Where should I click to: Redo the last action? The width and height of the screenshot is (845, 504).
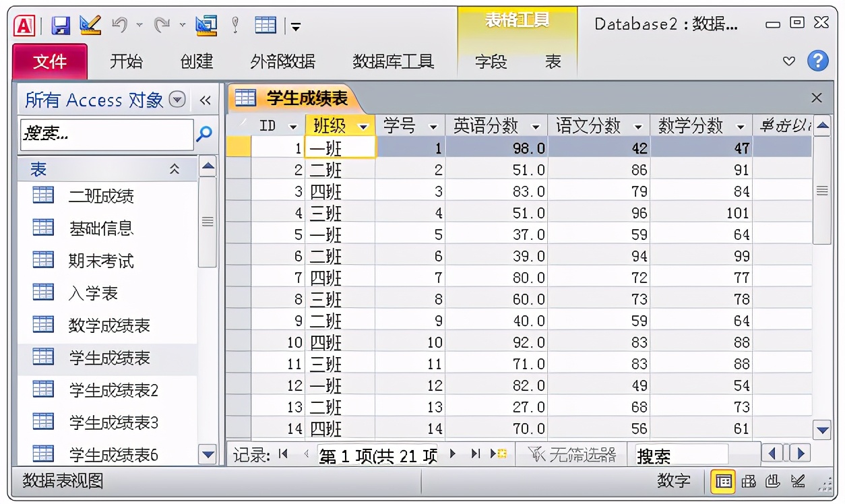(162, 26)
